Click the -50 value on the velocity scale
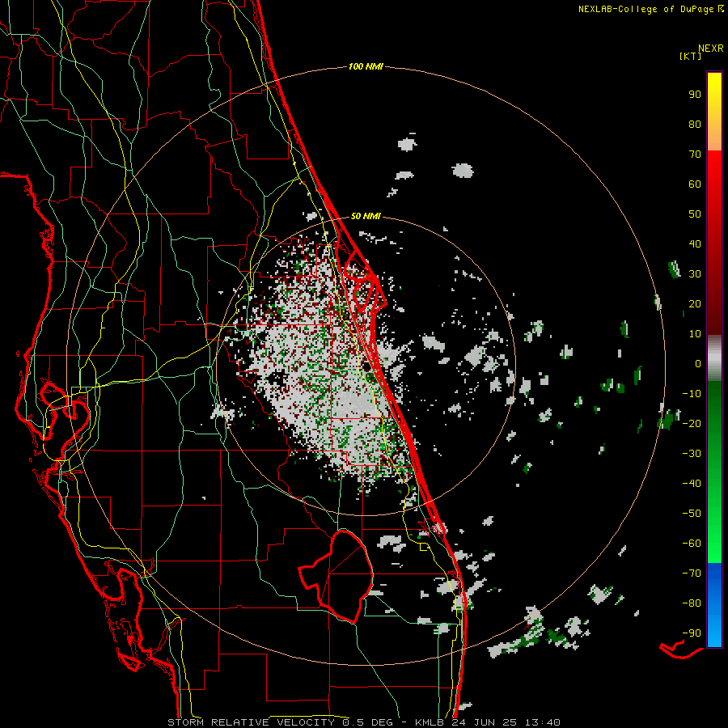The width and height of the screenshot is (728, 728). [x=692, y=514]
